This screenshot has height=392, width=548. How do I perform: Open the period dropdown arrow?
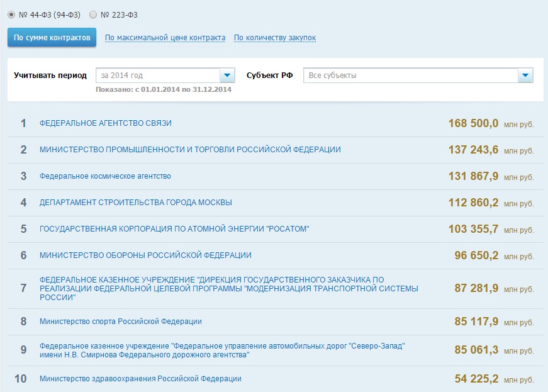click(x=227, y=75)
